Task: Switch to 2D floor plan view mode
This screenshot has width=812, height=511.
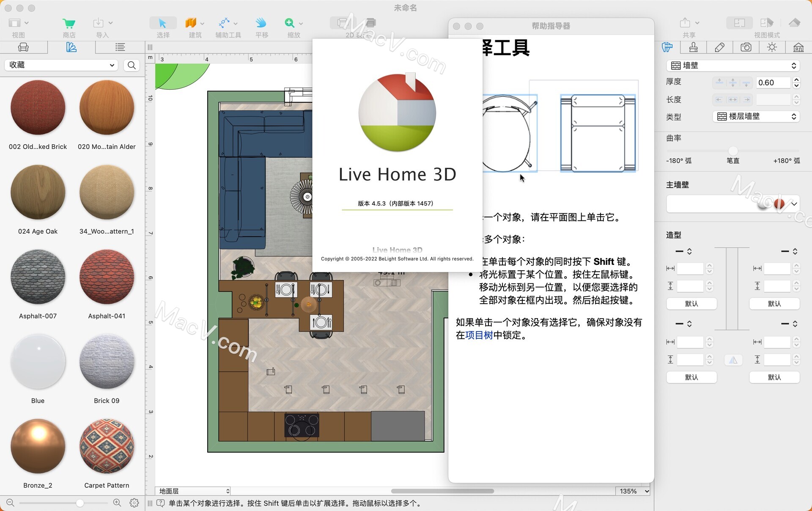Action: [x=740, y=23]
